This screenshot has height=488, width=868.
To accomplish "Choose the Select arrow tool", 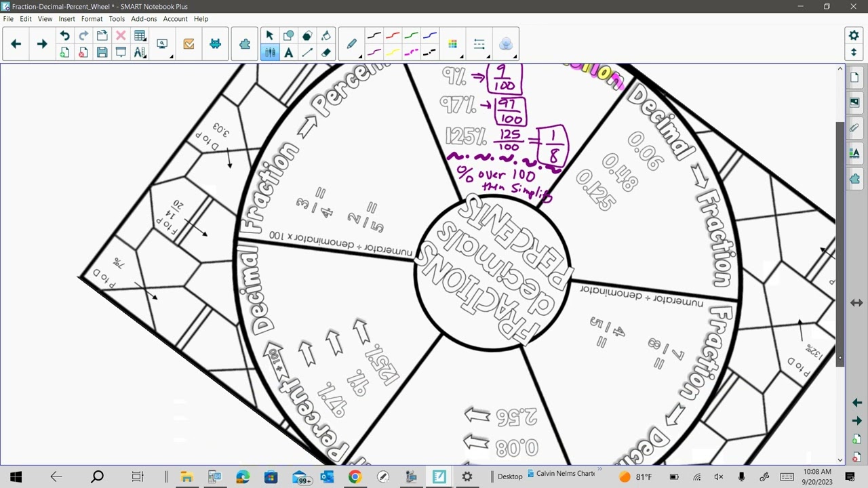I will 269,36.
